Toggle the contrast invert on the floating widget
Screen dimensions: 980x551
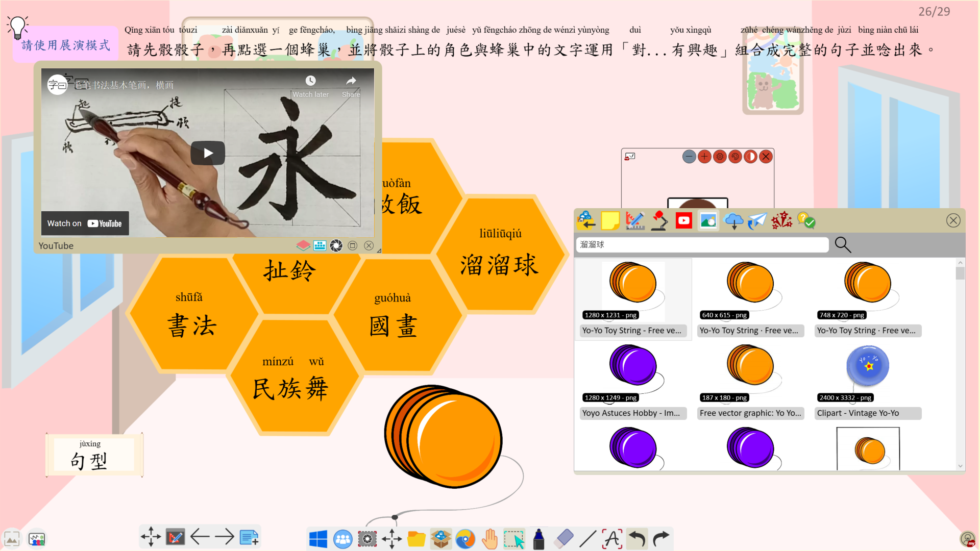point(750,157)
